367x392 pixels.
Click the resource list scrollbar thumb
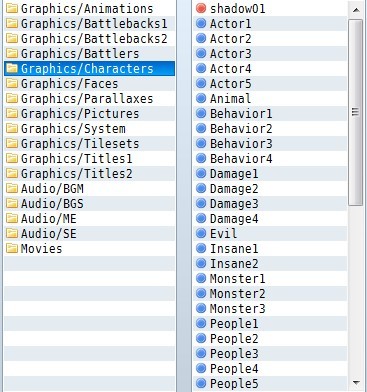pos(356,112)
